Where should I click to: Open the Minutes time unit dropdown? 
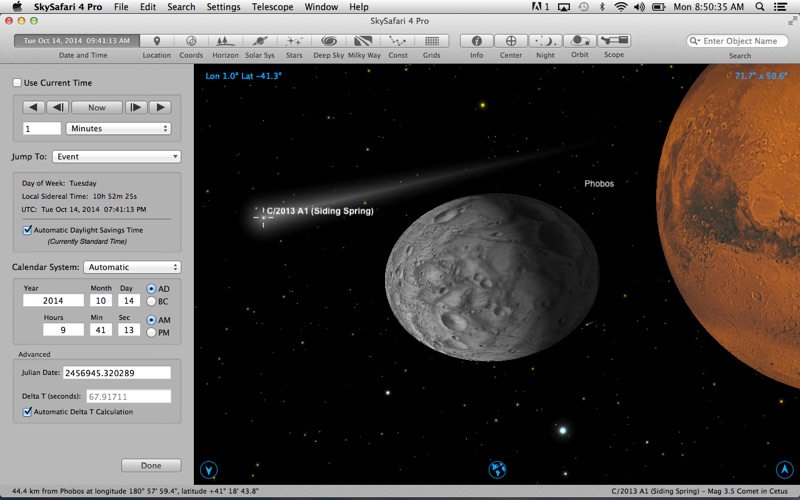[118, 129]
